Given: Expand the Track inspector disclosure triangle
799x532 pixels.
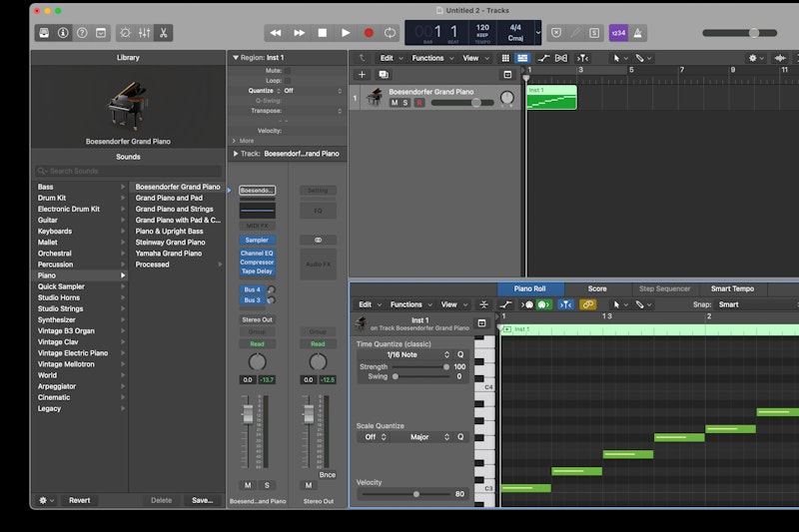Looking at the screenshot, I should (236, 154).
